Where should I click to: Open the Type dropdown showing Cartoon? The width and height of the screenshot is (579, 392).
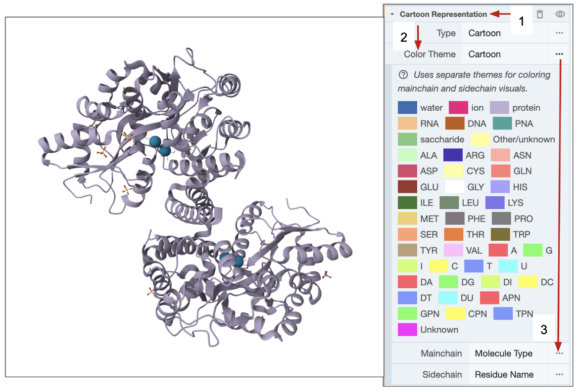pyautogui.click(x=505, y=33)
